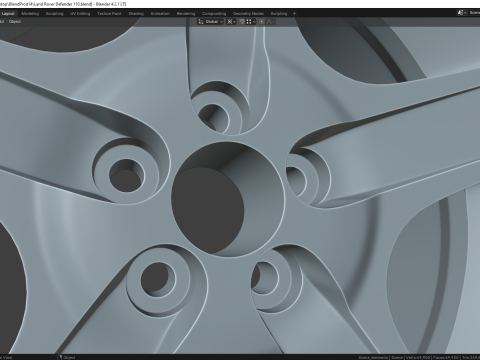Open the Sculpting workspace tab
This screenshot has width=480, height=360.
coord(54,14)
